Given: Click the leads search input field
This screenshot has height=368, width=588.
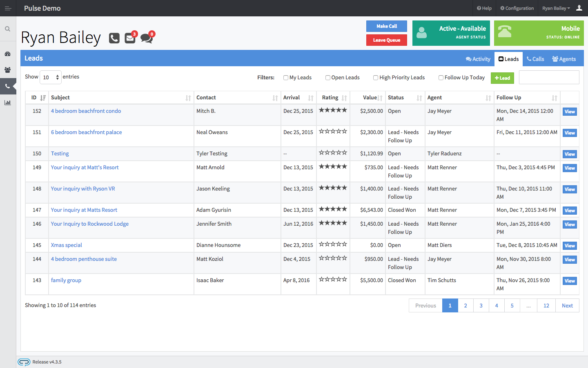Looking at the screenshot, I should (549, 77).
